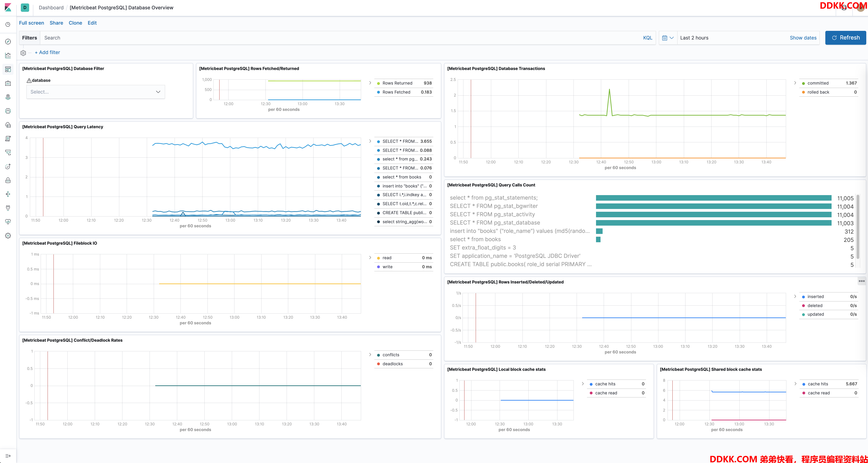The image size is (868, 463).
Task: Open the Infrastructure sidebar icon
Action: point(8,125)
